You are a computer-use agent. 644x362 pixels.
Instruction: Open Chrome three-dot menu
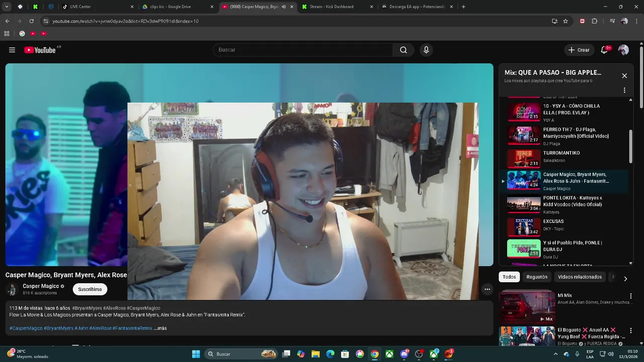tap(636, 21)
